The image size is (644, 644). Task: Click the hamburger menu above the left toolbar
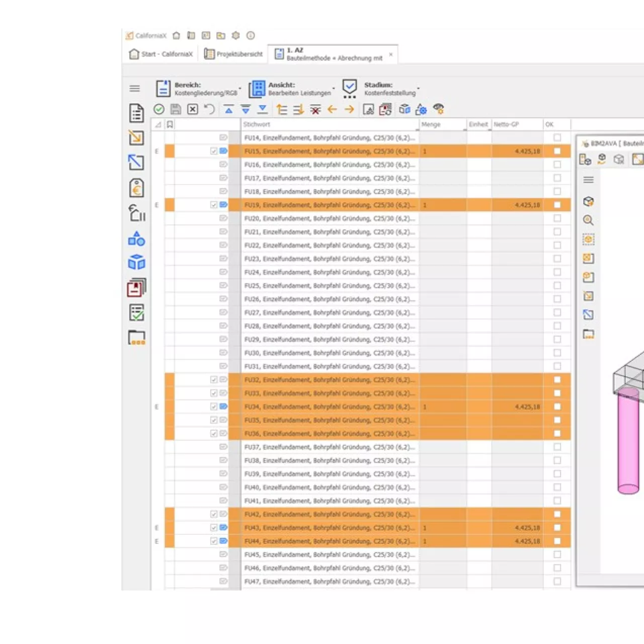(x=134, y=88)
